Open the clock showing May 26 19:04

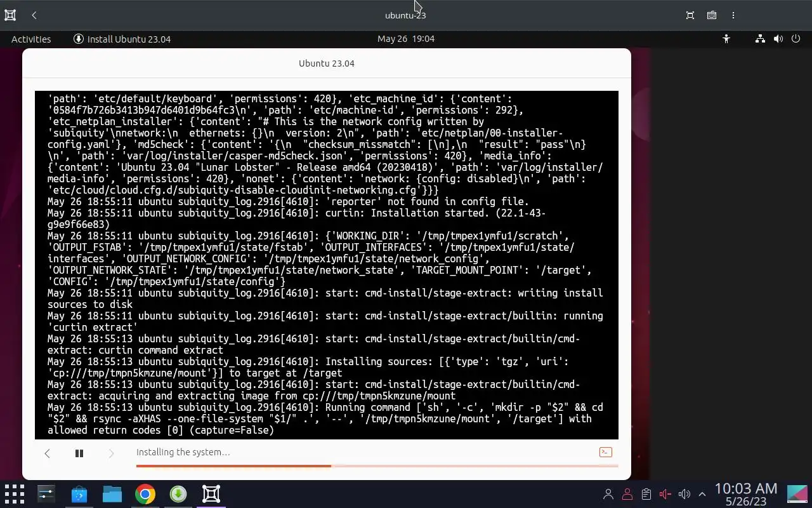coord(406,39)
